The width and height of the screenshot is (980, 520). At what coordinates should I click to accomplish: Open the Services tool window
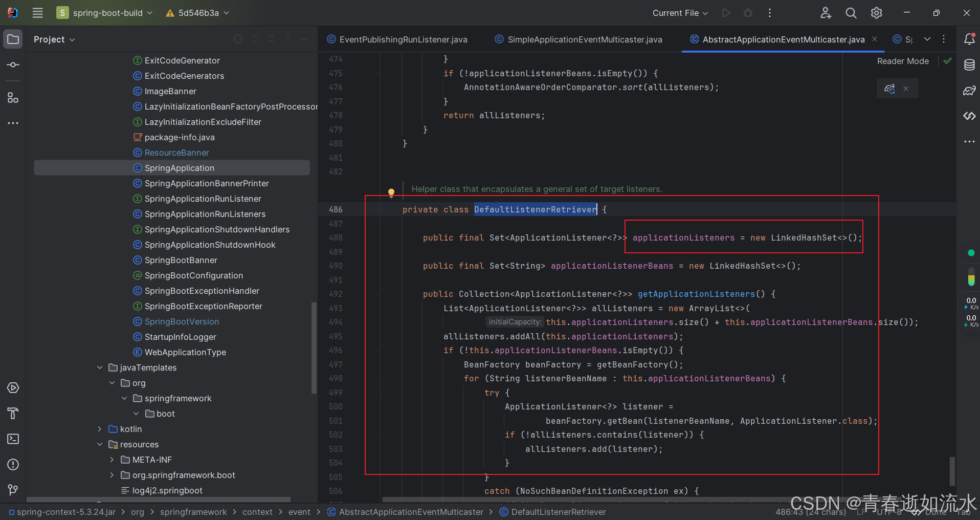[13, 388]
